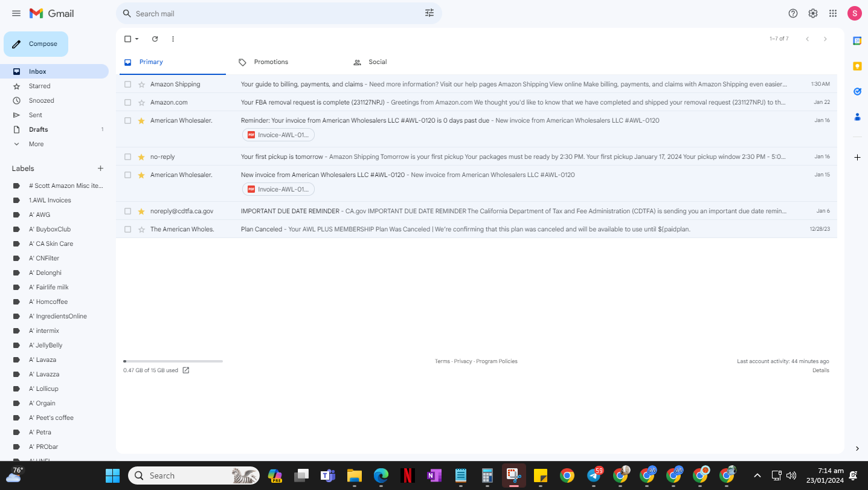Image resolution: width=868 pixels, height=490 pixels.
Task: Open the Program Policies link
Action: pos(497,361)
